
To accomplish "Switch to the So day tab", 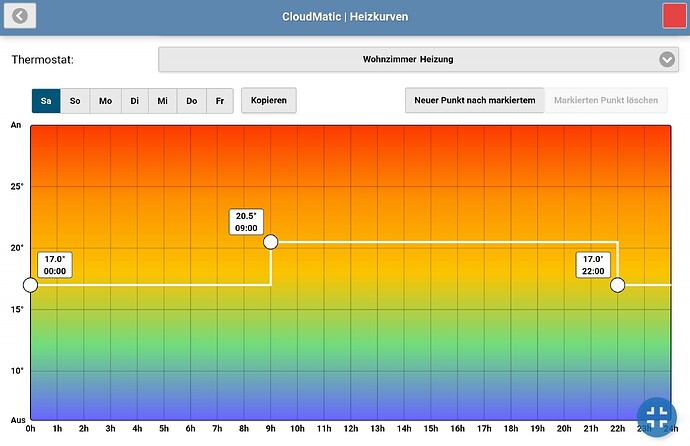I will 75,101.
